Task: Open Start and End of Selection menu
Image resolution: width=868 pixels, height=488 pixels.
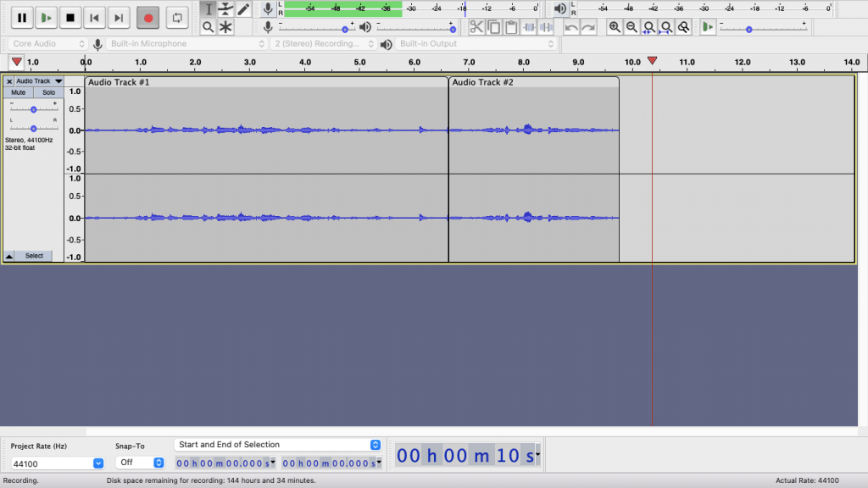Action: coord(277,444)
